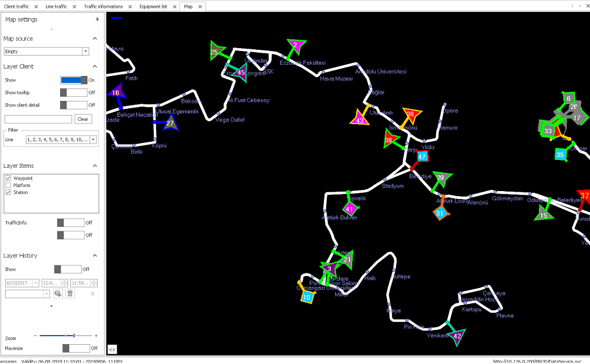
Task: Switch to the Client traffic tab
Action: pos(16,6)
